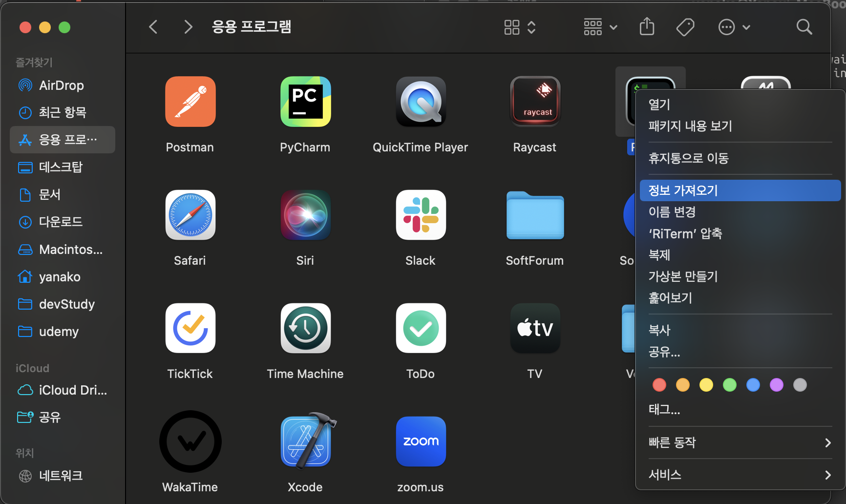Open the Finder search magnifier
Image resolution: width=846 pixels, height=504 pixels.
pos(804,27)
